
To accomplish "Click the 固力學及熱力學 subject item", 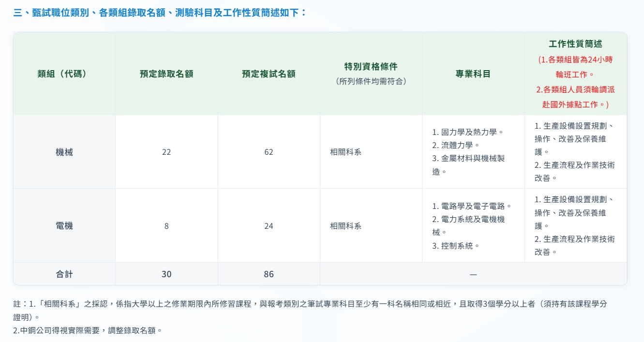I will pyautogui.click(x=468, y=132).
